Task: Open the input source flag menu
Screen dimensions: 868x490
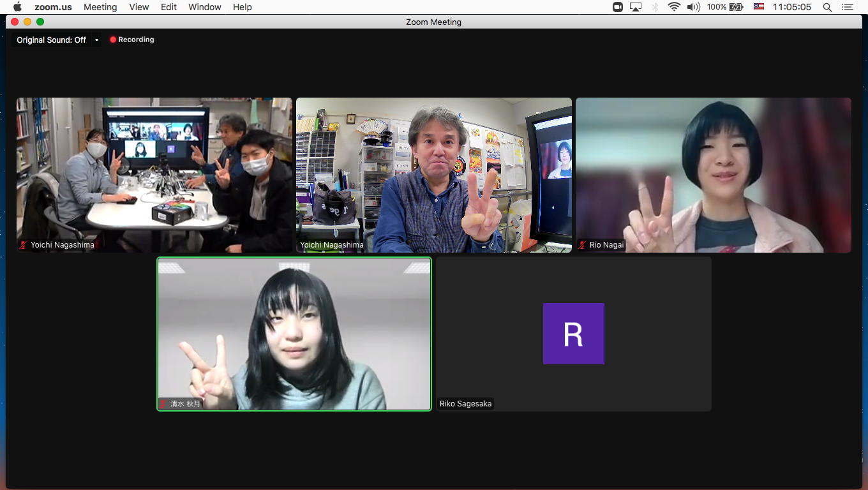Action: [x=759, y=7]
